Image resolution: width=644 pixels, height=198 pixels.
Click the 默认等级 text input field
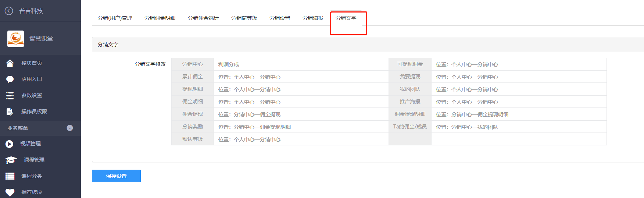(301, 139)
